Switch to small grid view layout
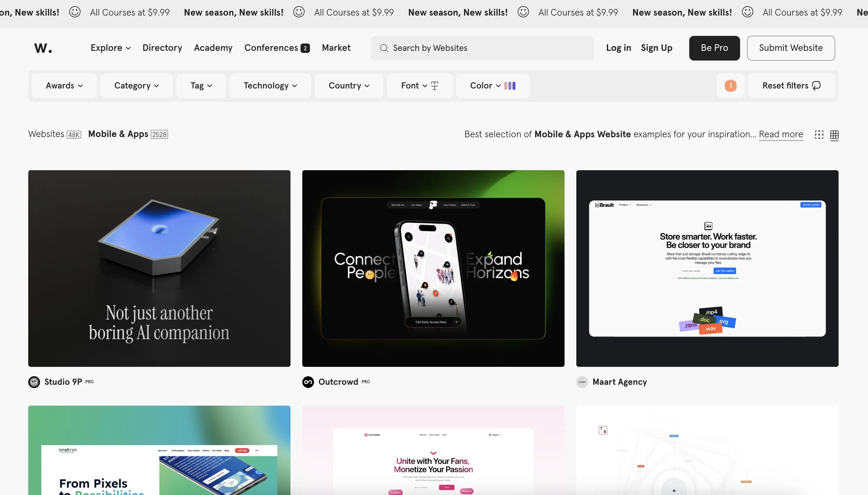This screenshot has width=868, height=495. click(x=834, y=135)
